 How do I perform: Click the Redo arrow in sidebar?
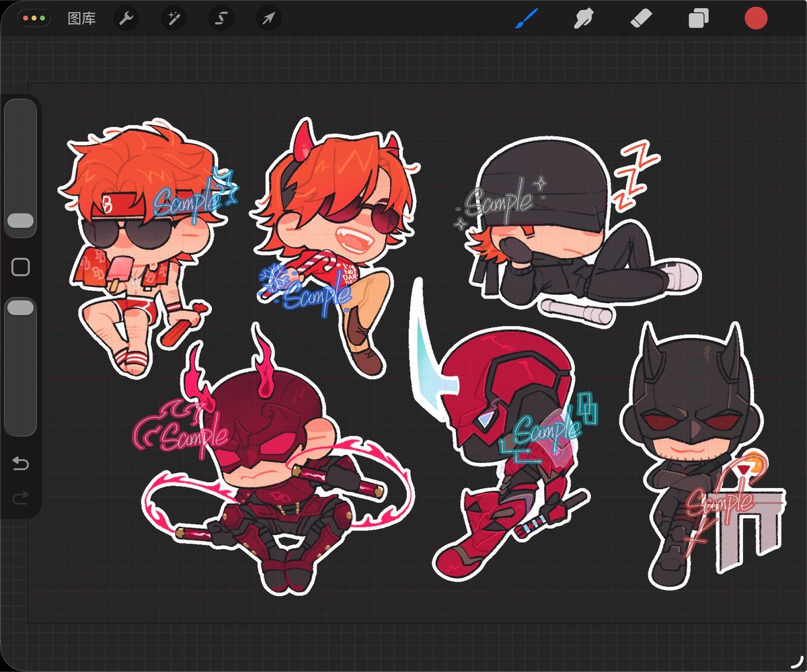point(21,497)
